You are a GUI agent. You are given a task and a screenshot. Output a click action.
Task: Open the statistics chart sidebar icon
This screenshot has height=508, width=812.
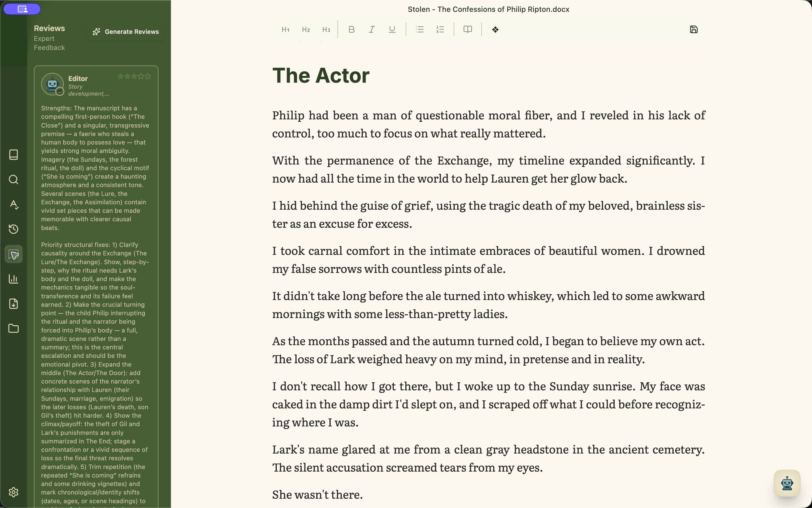coord(14,279)
